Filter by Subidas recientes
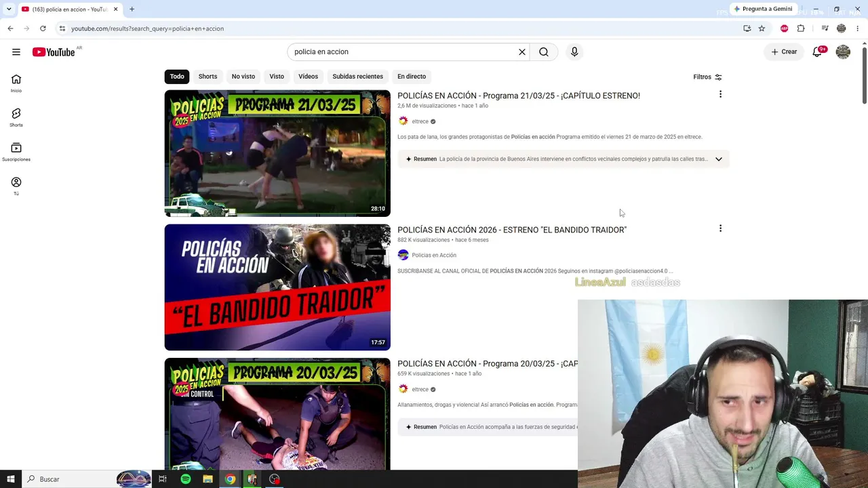The image size is (868, 488). click(357, 77)
